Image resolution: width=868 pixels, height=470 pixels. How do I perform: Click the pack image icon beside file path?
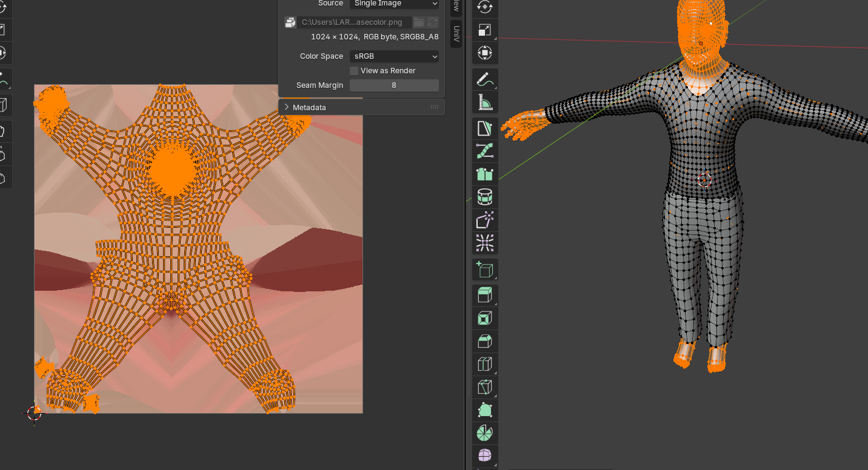290,22
